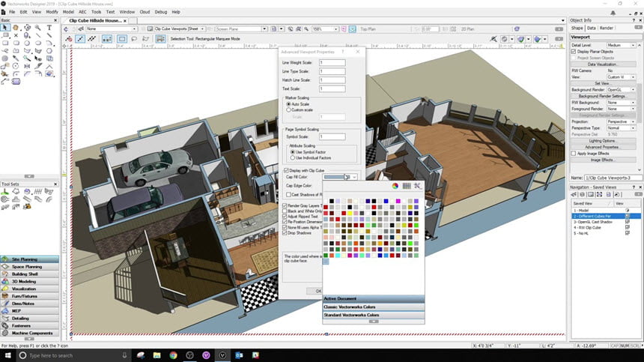Click the color palette manager tools icon

pyautogui.click(x=418, y=186)
